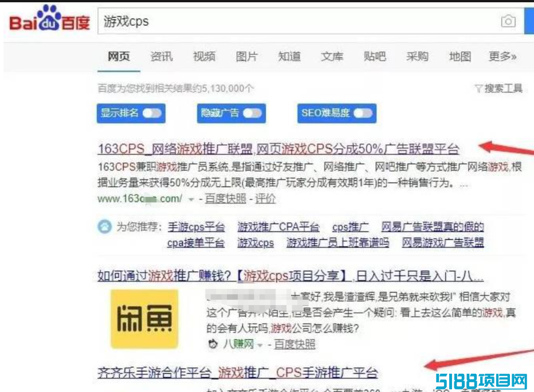Screen dimensions: 534x392
Task: Switch to the 视频 tab
Action: 204,56
